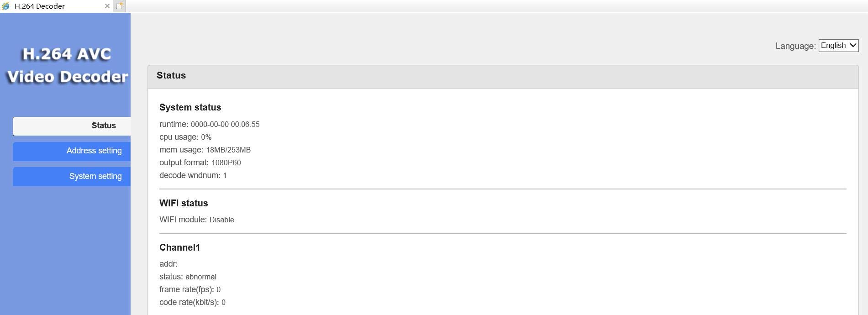This screenshot has height=315, width=868.
Task: Expand the Language dropdown
Action: [838, 46]
